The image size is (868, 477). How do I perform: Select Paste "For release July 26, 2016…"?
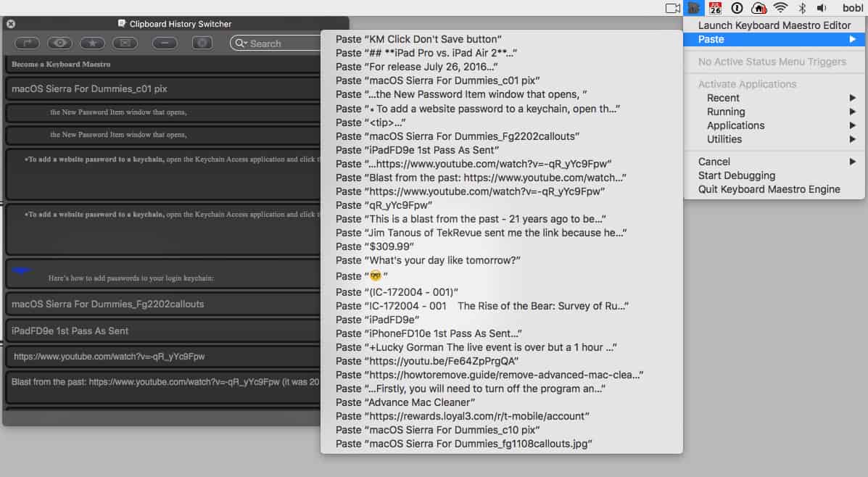501,67
